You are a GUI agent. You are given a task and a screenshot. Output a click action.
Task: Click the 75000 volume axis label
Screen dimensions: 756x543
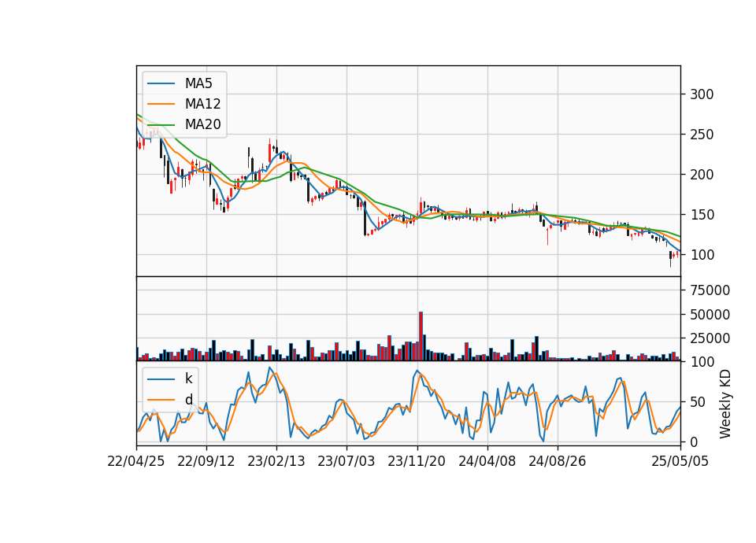click(710, 290)
